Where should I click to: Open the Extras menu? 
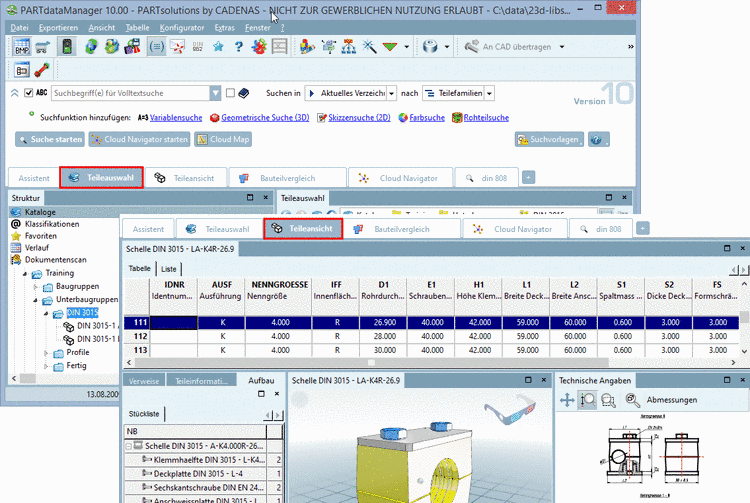coord(224,28)
